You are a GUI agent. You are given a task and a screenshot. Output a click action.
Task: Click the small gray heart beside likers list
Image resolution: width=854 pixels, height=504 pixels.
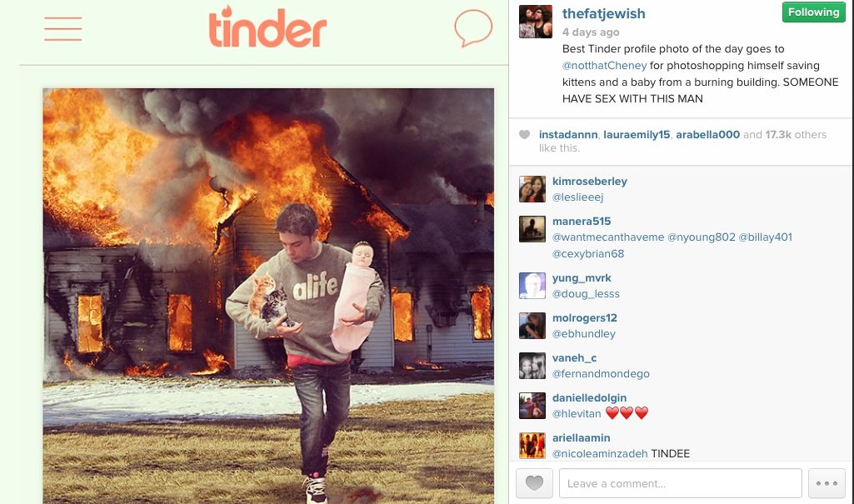point(525,134)
